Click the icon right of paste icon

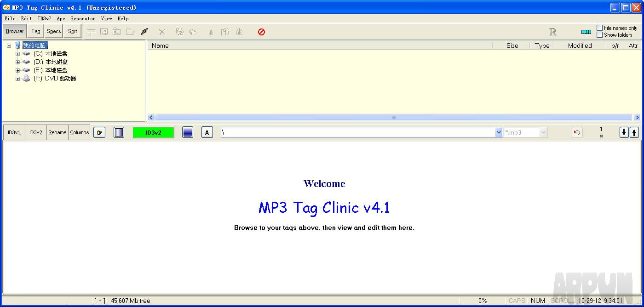click(239, 32)
